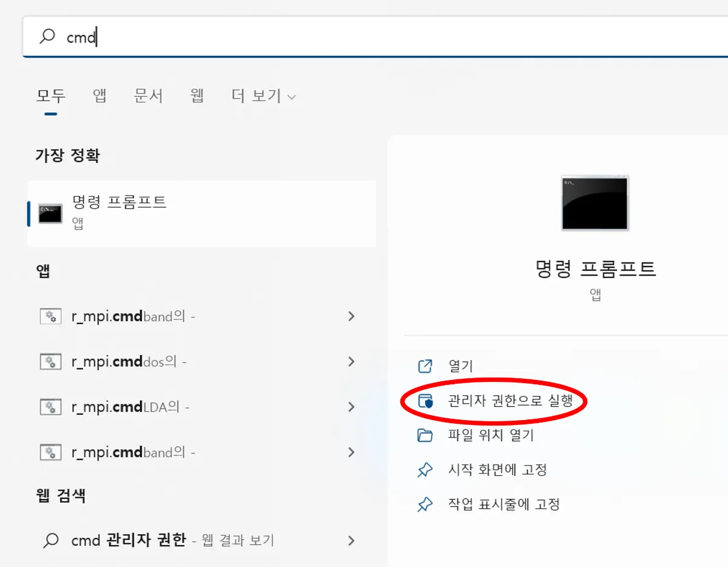Click the 명령 프롬프트 title in preview pane
This screenshot has height=567, width=728.
pos(596,268)
